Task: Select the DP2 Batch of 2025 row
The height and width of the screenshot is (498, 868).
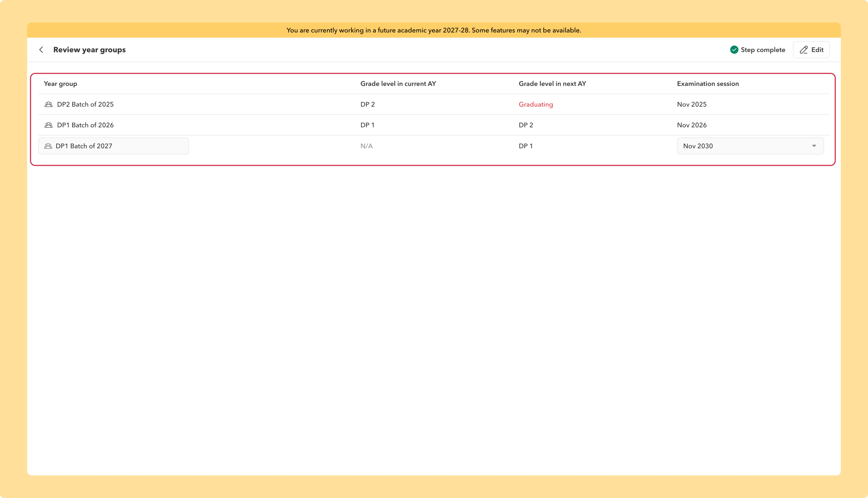Action: [x=434, y=104]
